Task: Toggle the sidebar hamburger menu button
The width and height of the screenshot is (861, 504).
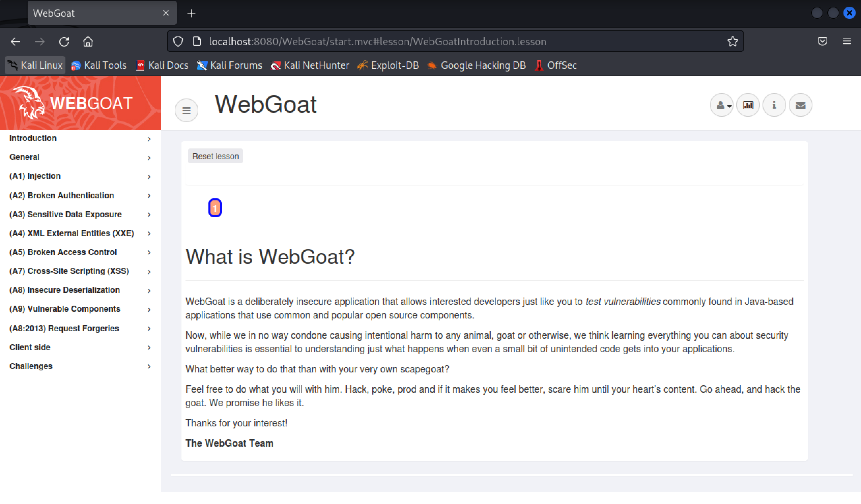Action: coord(186,110)
